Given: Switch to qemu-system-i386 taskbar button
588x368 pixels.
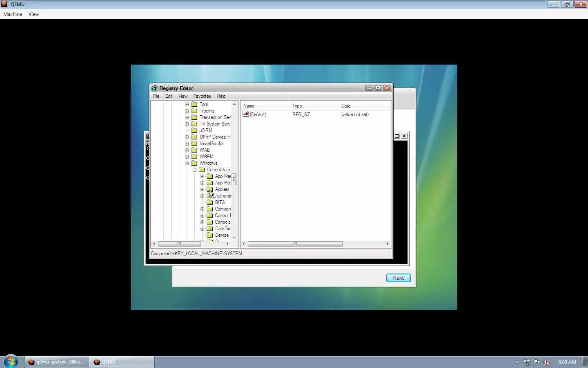Looking at the screenshot, I should 56,362.
